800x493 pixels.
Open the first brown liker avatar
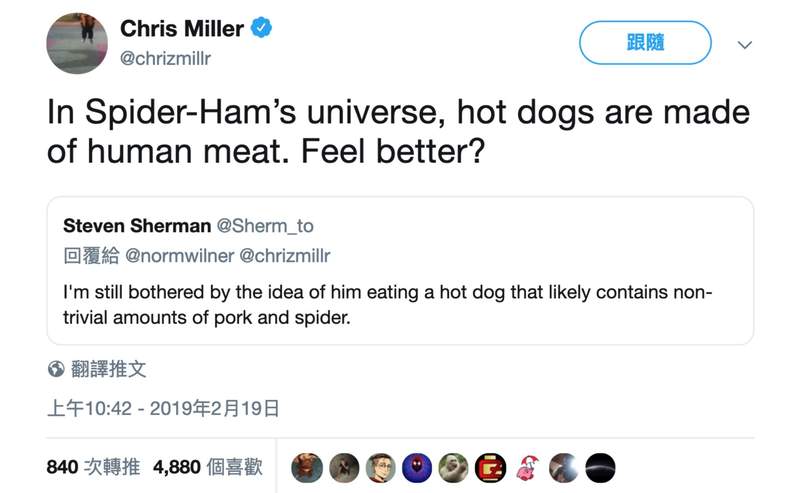[x=308, y=467]
